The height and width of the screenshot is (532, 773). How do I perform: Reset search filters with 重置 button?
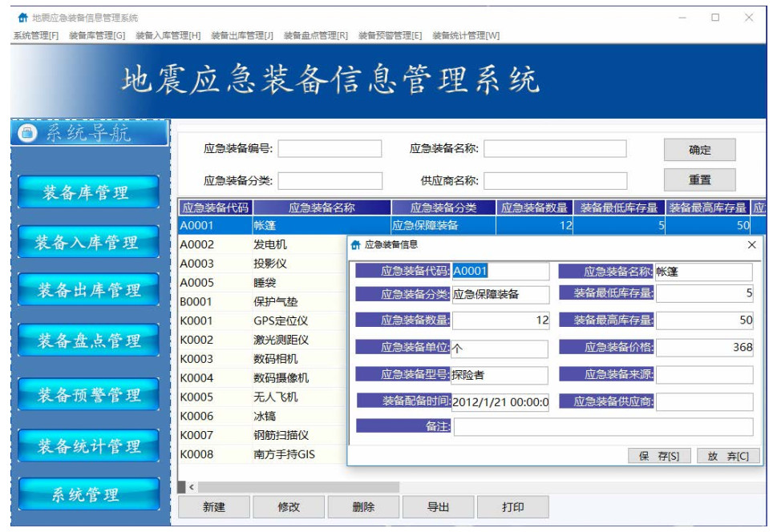[699, 180]
